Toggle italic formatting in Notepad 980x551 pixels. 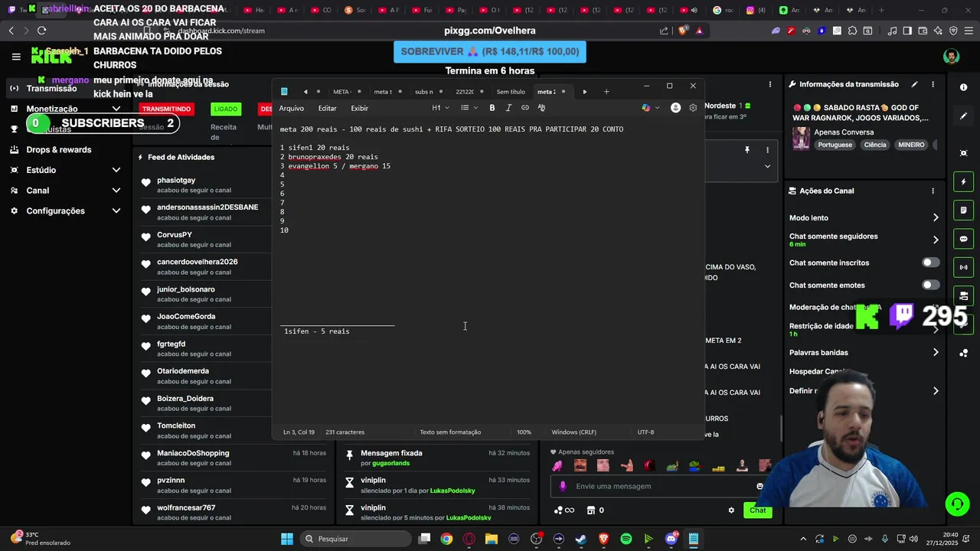[x=508, y=108]
